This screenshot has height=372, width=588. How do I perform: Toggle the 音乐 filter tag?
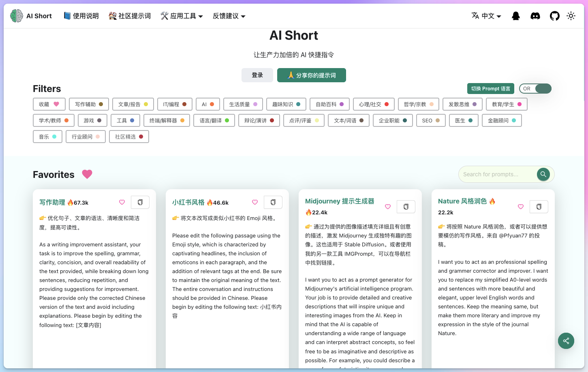[x=47, y=137]
